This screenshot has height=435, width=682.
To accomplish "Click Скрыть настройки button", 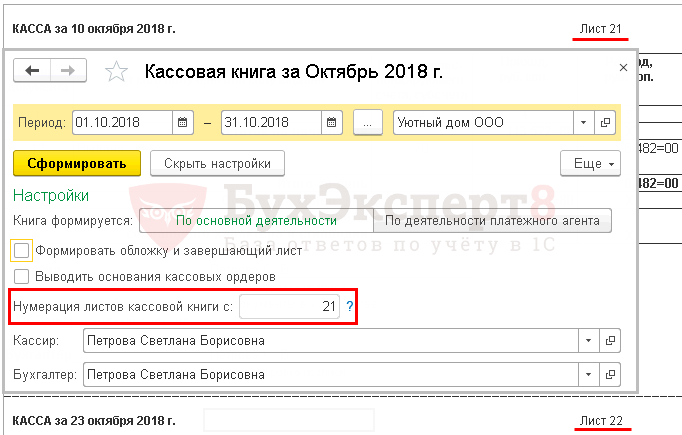I will click(217, 163).
